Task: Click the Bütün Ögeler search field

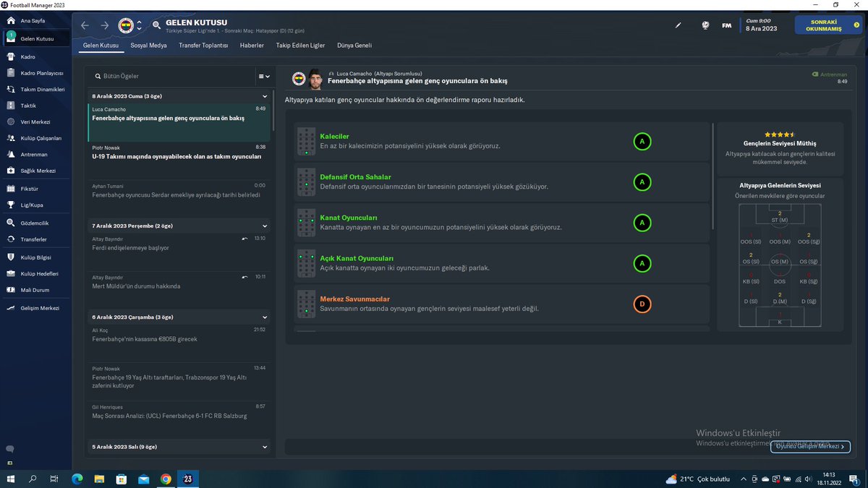Action: click(x=174, y=76)
